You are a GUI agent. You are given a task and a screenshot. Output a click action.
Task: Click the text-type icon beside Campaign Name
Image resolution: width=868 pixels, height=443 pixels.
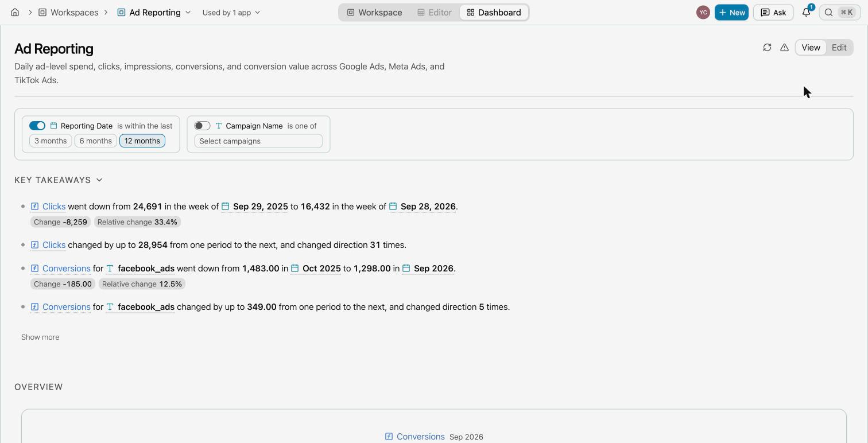coord(219,126)
